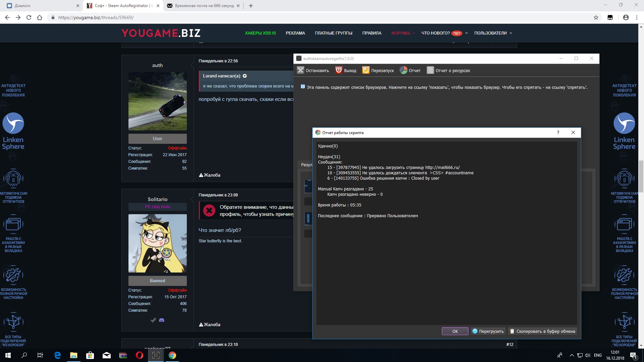This screenshot has width=644, height=362.
Task: Click Solitario's Discord icon
Action: (x=162, y=320)
